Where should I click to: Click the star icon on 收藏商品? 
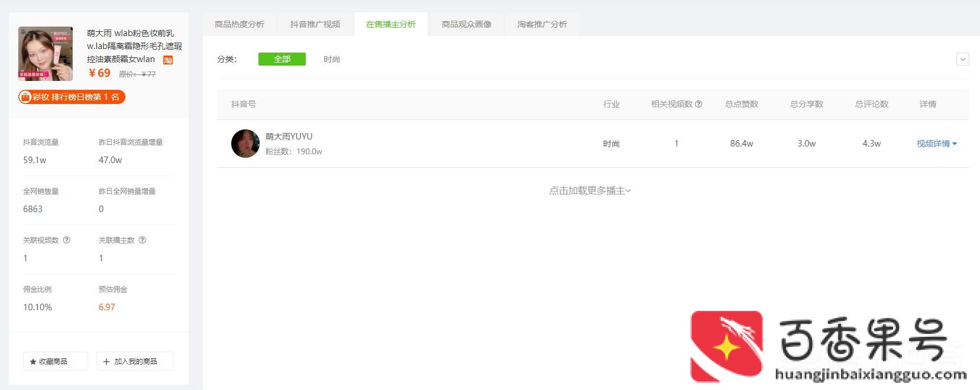(33, 362)
